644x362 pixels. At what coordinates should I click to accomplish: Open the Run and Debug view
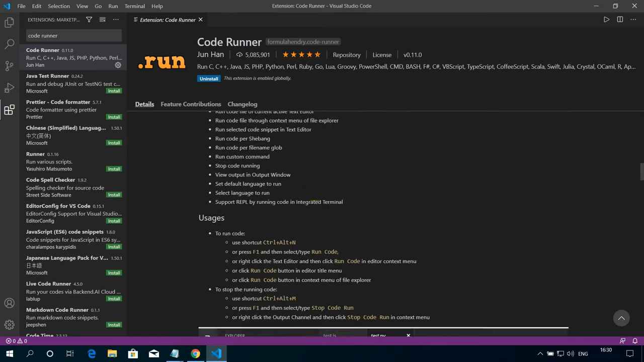tap(9, 87)
